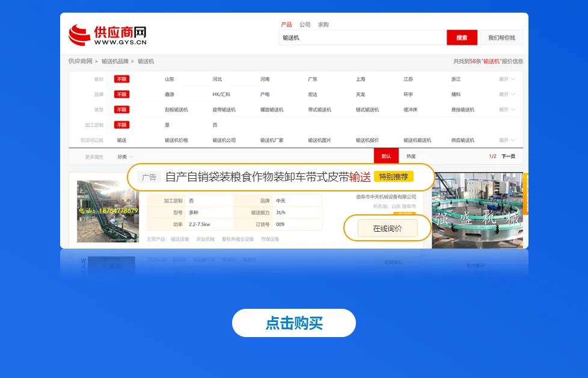
Task: Focus the search field containing 输送机
Action: click(363, 37)
